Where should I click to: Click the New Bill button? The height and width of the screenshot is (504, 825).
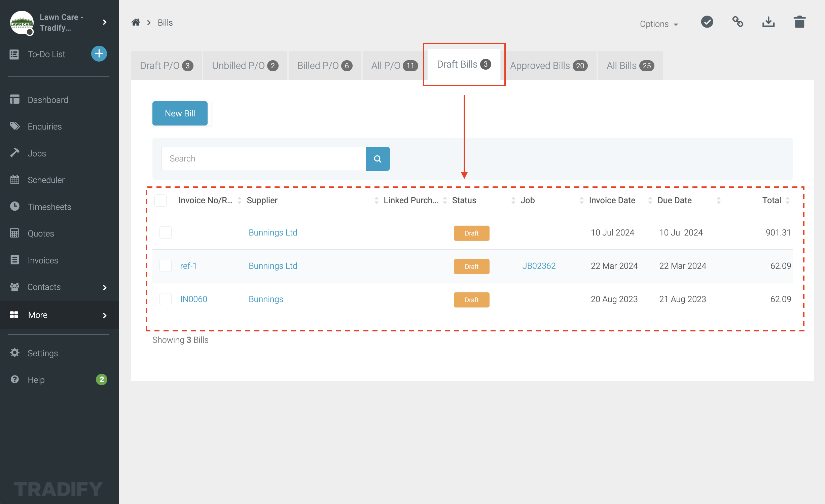click(180, 113)
